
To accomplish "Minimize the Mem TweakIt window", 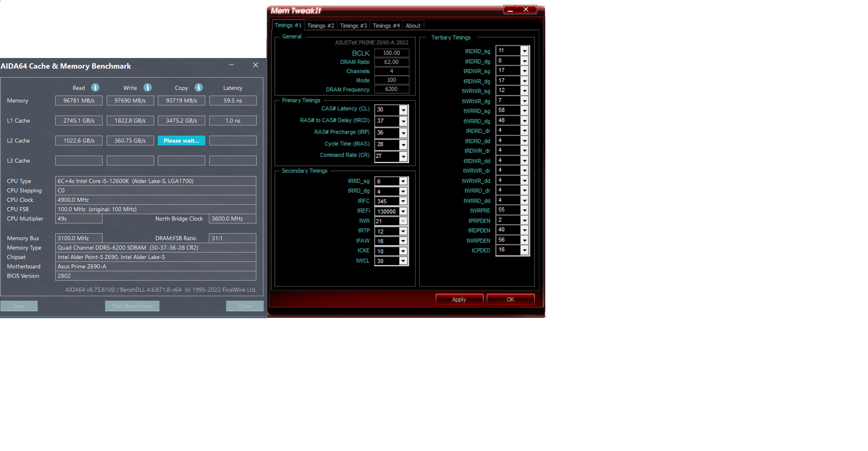I will [510, 10].
